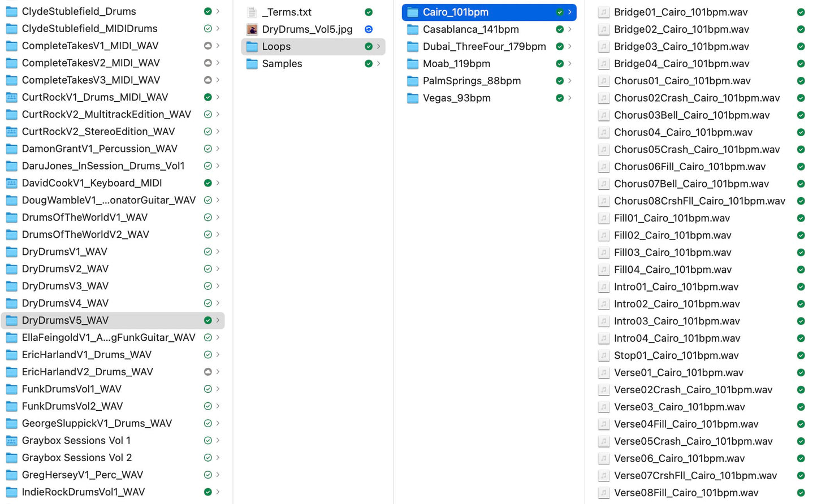Click the Graybox Sessions Vol 1 folder icon

tap(11, 441)
